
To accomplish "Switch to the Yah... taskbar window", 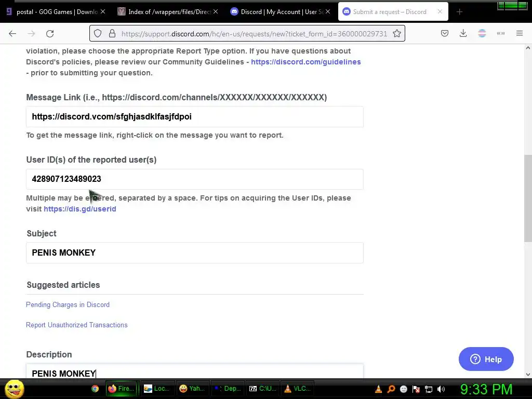I will pos(192,389).
